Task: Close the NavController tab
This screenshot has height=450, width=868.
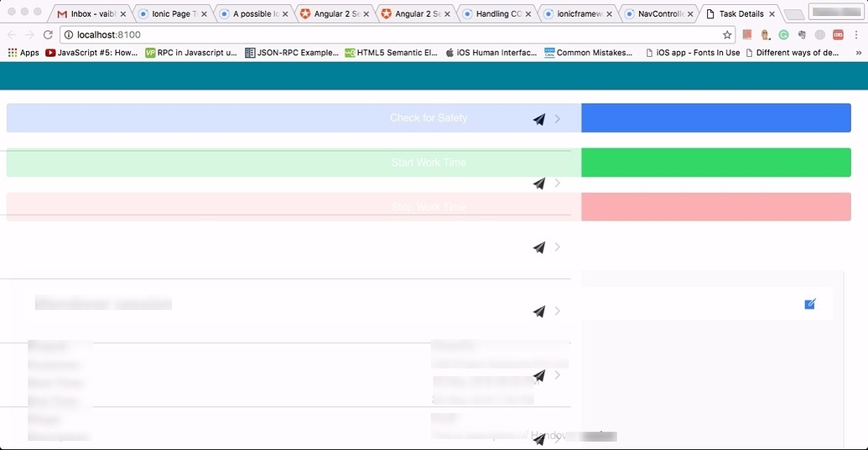Action: [x=690, y=13]
